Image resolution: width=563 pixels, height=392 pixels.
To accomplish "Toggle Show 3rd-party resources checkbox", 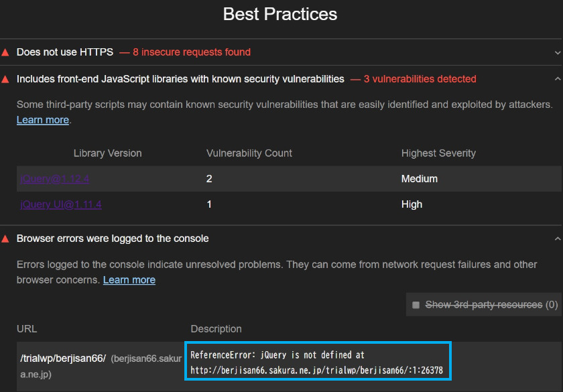I will [416, 305].
